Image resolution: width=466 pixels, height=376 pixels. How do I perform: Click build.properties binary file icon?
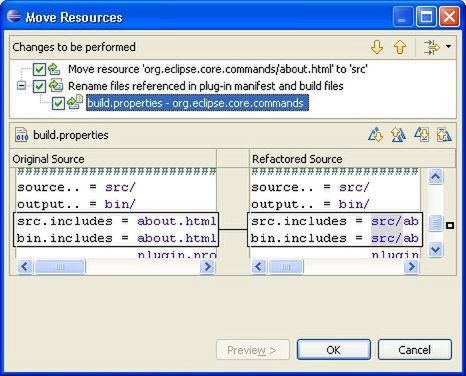22,135
